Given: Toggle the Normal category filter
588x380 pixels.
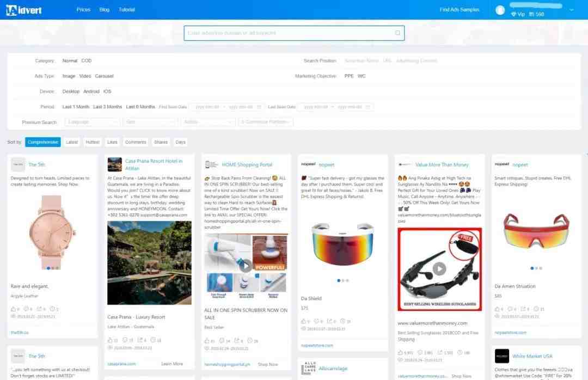Looking at the screenshot, I should pyautogui.click(x=70, y=61).
